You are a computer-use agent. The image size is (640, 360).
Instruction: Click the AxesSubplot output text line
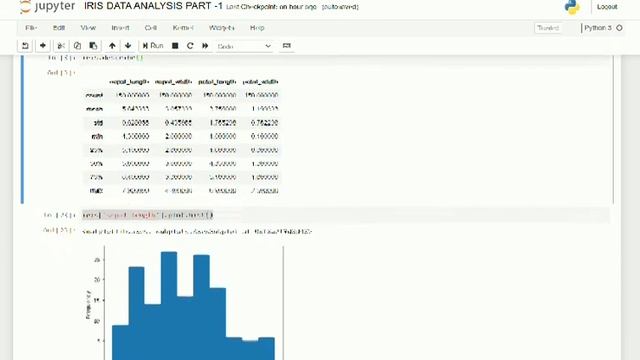(x=197, y=231)
